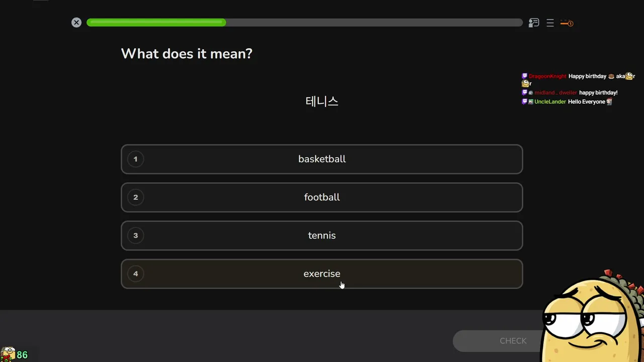
Task: Click DragoonKnight's username in chat
Action: pos(547,76)
